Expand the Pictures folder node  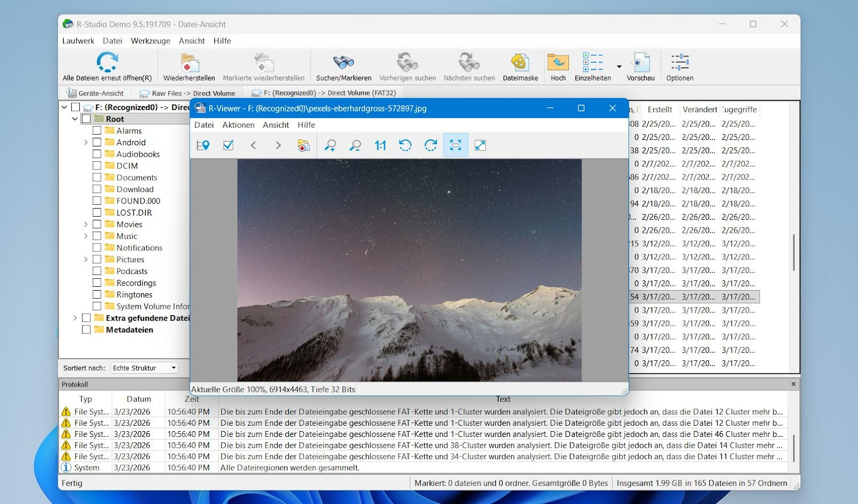[86, 260]
